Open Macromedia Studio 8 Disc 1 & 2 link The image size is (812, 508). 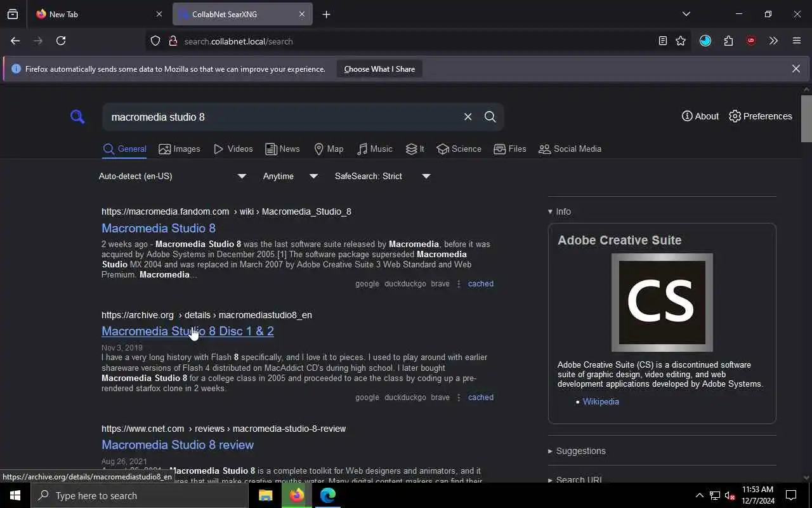188,331
